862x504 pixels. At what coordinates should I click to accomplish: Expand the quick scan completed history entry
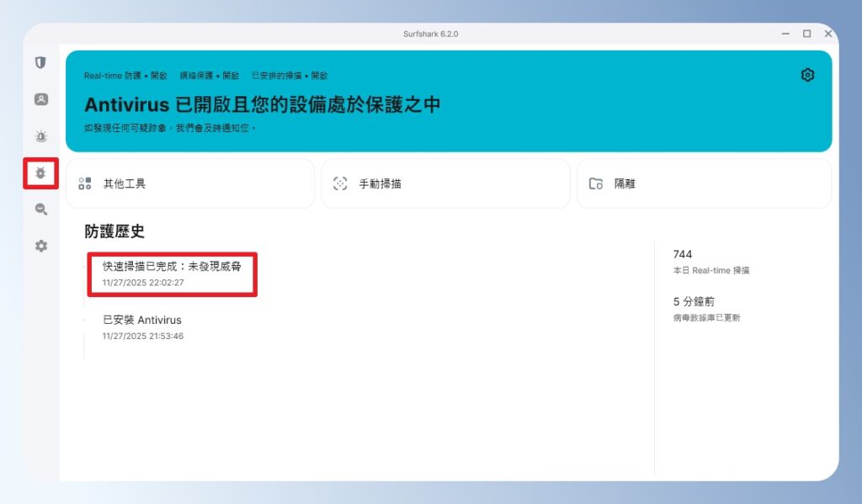(172, 273)
